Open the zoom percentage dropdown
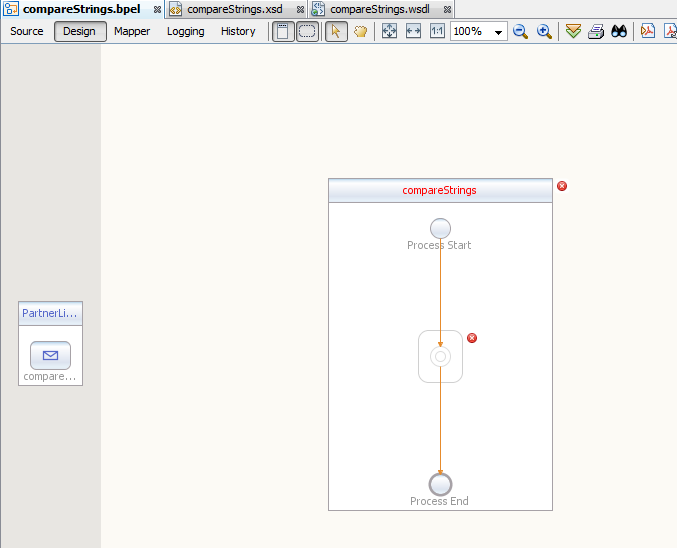 498,32
